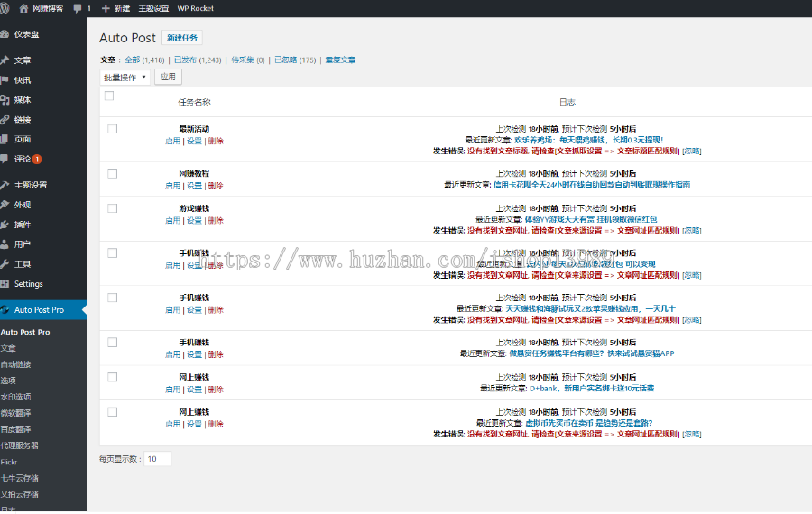Check the 网上赚钱 row with D+bank article
Screen dimensions: 812x514
coord(113,377)
